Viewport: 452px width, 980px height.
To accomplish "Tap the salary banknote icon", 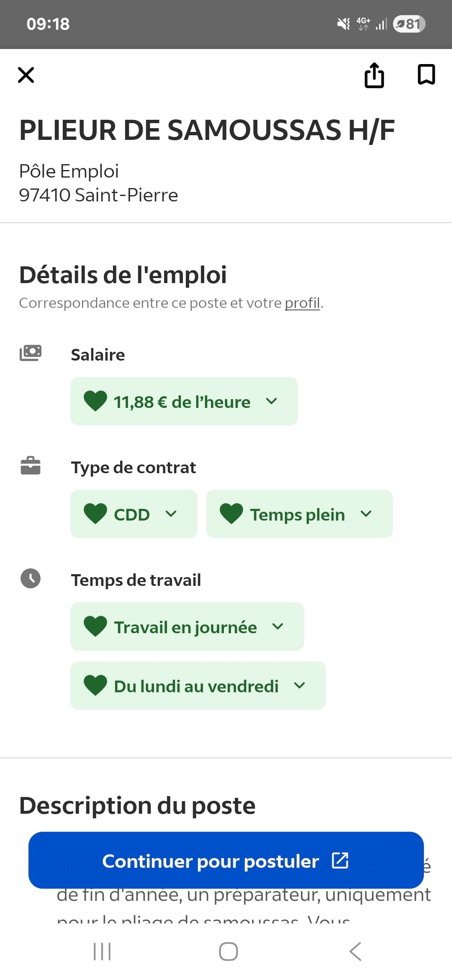I will (x=31, y=353).
